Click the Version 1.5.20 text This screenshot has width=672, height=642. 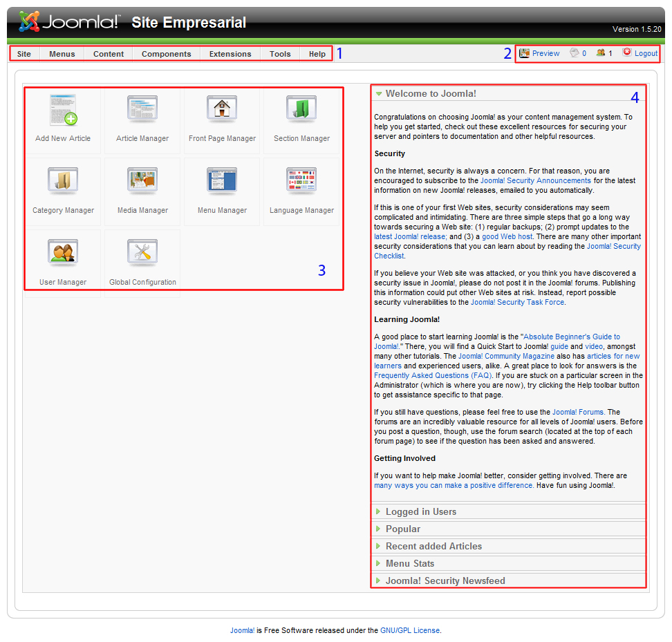[x=637, y=29]
